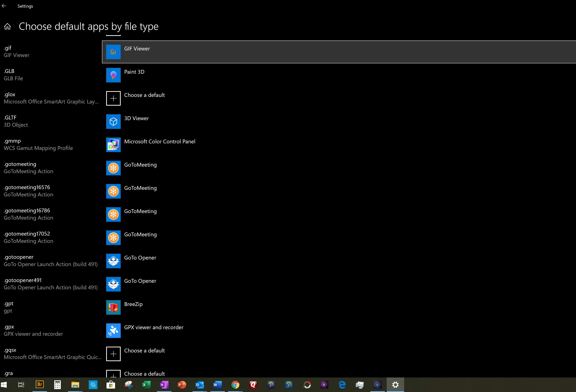Image resolution: width=576 pixels, height=392 pixels.
Task: Choose a default for .glox plus box
Action: [x=113, y=98]
